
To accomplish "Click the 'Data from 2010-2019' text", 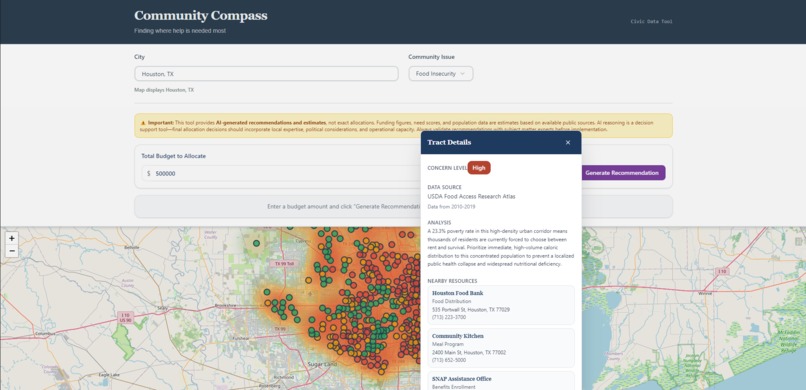I will click(451, 207).
